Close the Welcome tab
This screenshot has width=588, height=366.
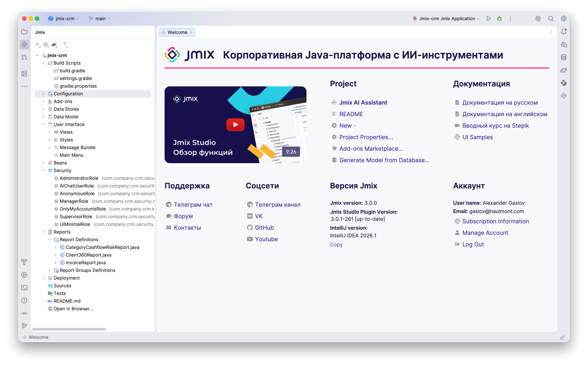tap(191, 32)
